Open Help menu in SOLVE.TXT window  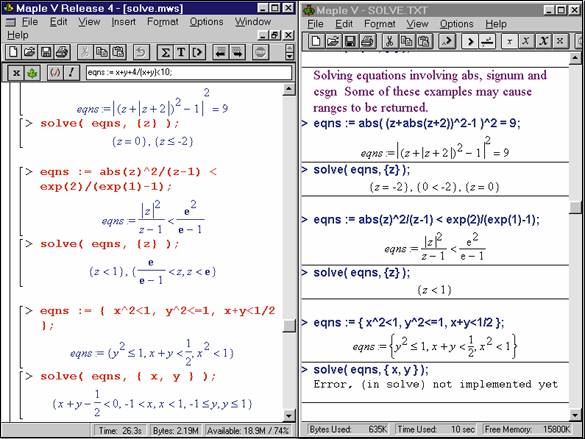click(496, 24)
